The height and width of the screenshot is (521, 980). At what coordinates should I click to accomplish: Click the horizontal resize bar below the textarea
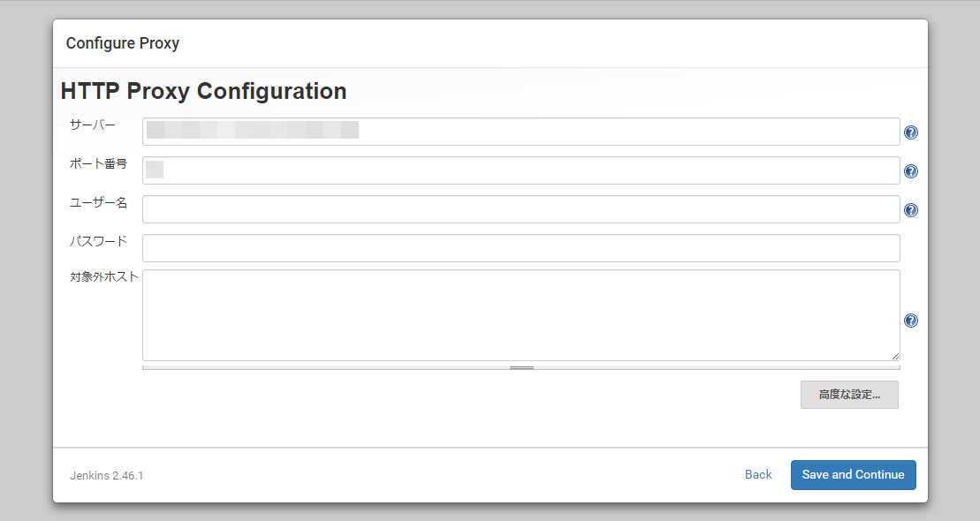click(x=521, y=366)
